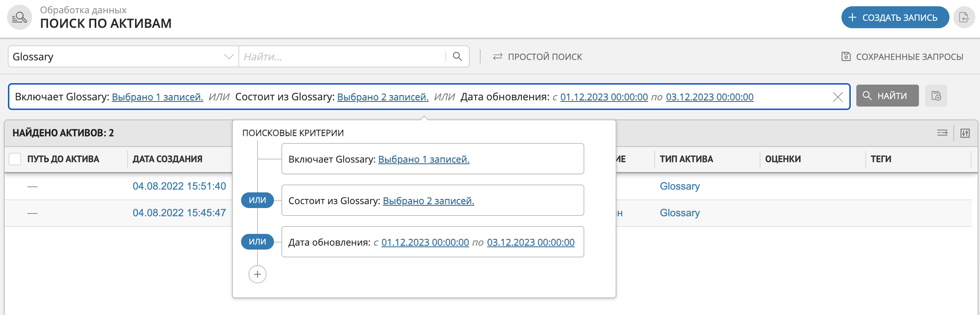This screenshot has width=980, height=315.
Task: Click end date 03.12.2023 in query bar
Action: tap(710, 97)
